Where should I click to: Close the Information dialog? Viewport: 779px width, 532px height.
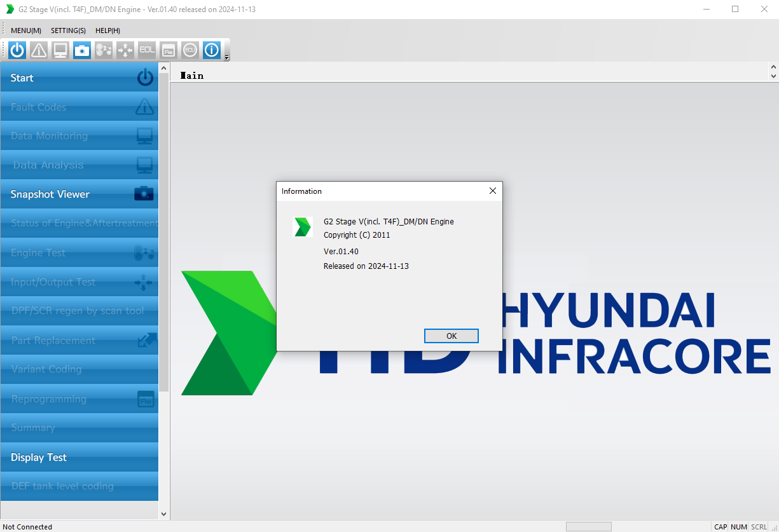(492, 191)
